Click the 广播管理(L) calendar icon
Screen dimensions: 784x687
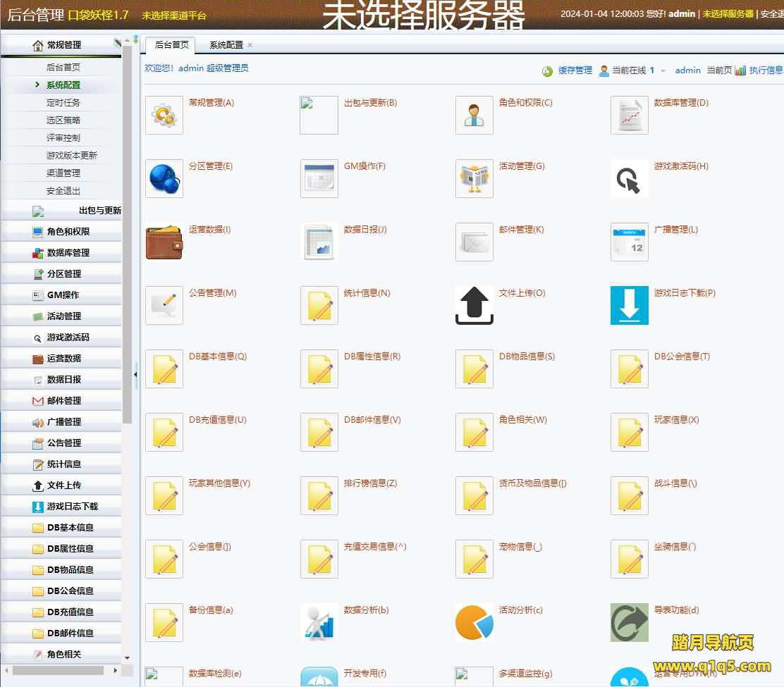coord(630,242)
